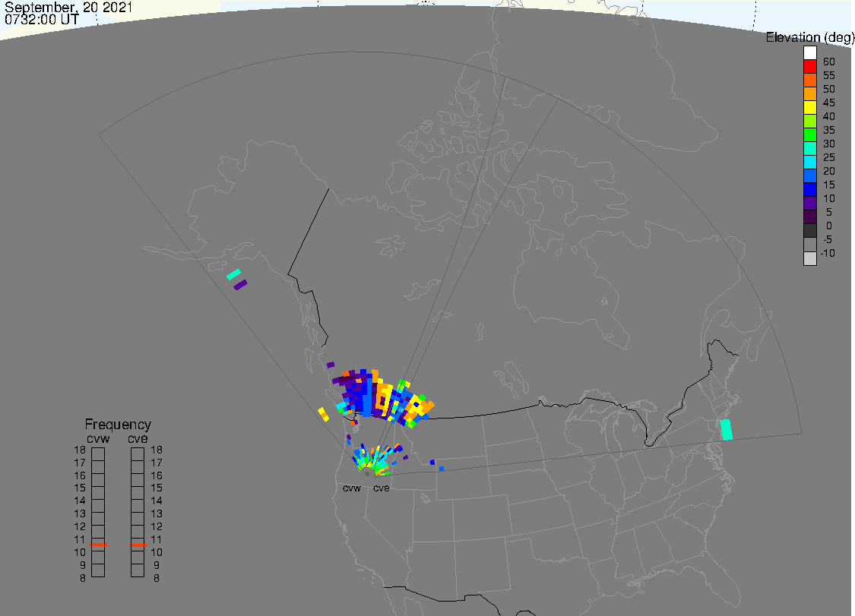Click the white swatch above 60 in elevation legend
The height and width of the screenshot is (616, 855).
click(x=809, y=53)
